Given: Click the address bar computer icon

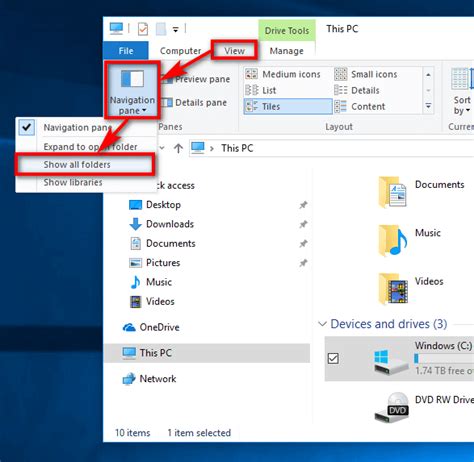Looking at the screenshot, I should 198,148.
